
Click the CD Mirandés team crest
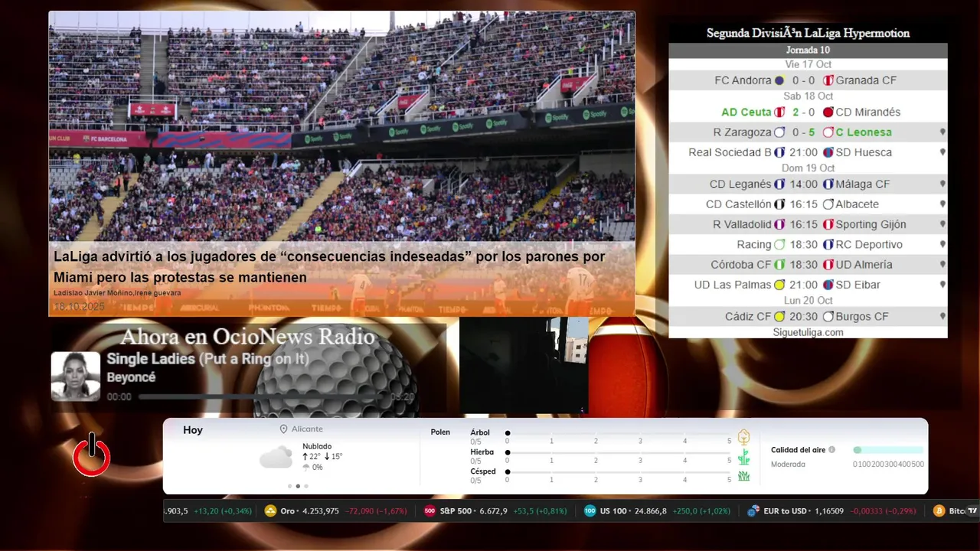(828, 112)
